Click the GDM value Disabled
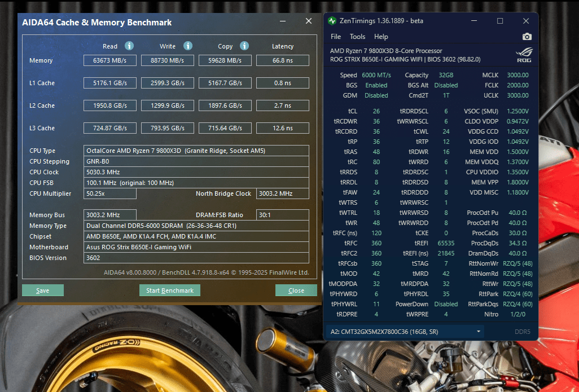Image resolution: width=579 pixels, height=392 pixels. [x=376, y=95]
